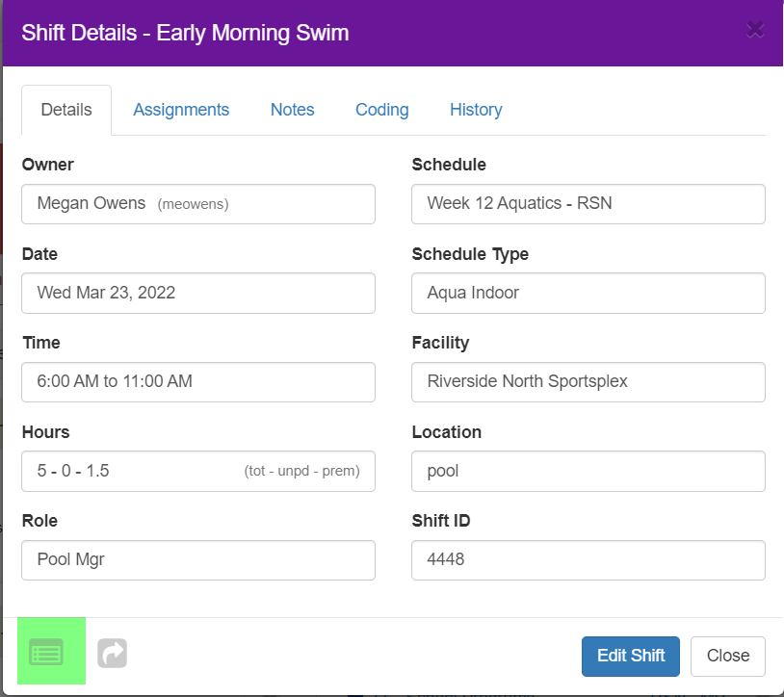Viewport: 784px width, 697px height.
Task: Click the Facility field Riverside North Sportsplex
Action: (x=588, y=382)
